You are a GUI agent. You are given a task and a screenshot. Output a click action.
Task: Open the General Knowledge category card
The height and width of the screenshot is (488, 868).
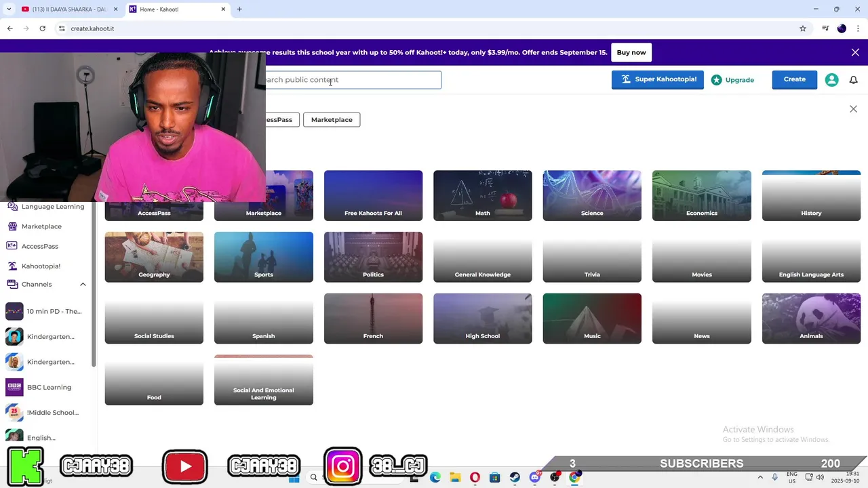point(482,257)
